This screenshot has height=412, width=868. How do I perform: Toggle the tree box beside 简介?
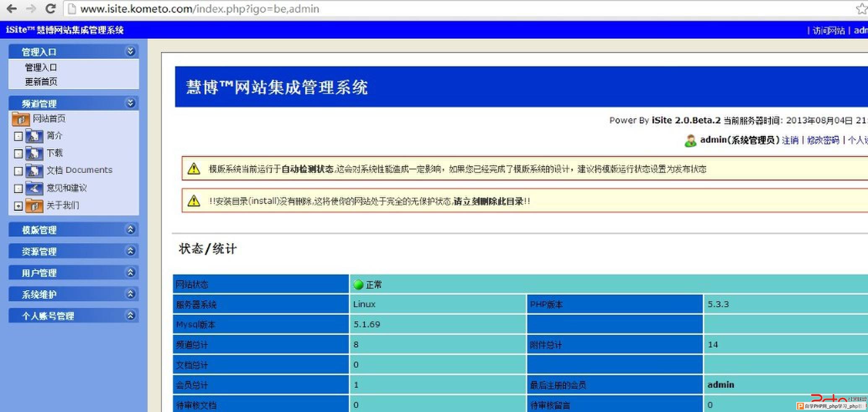(x=18, y=136)
